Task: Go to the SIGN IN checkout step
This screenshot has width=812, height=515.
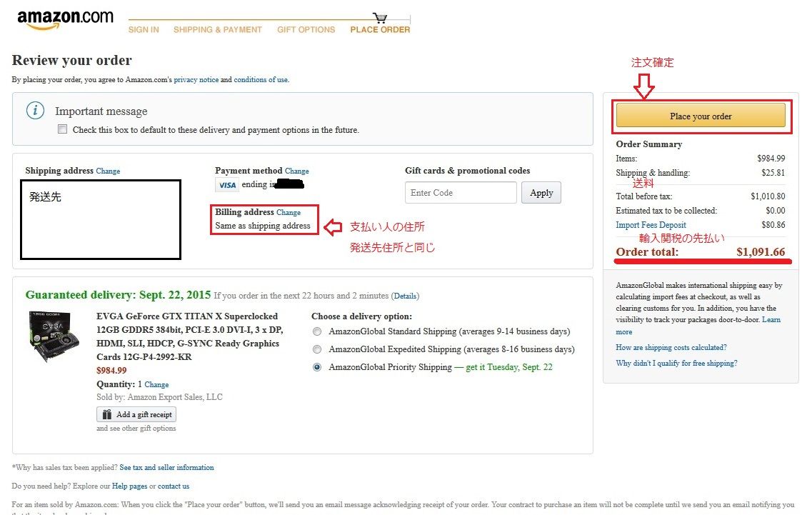Action: pyautogui.click(x=144, y=29)
